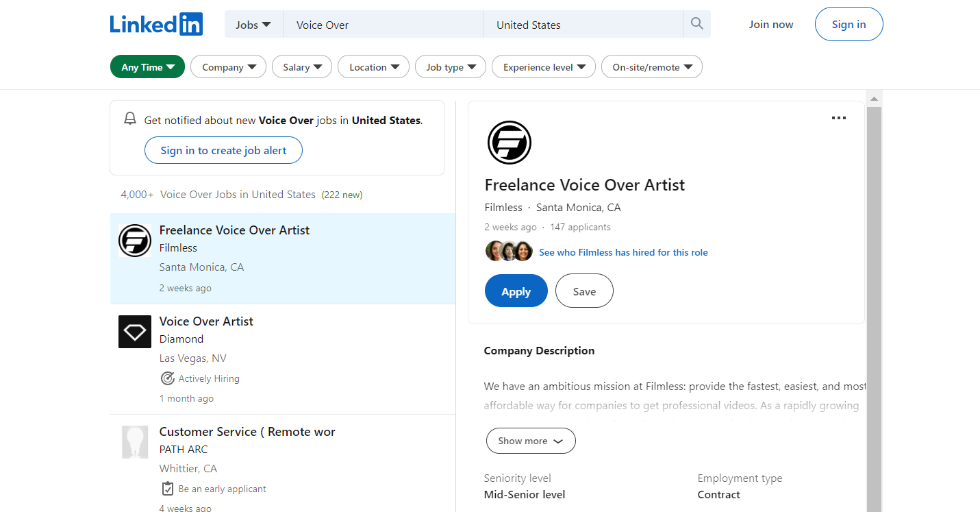Open the Any Time filter dropdown
Image resolution: width=980 pixels, height=512 pixels.
pos(147,66)
